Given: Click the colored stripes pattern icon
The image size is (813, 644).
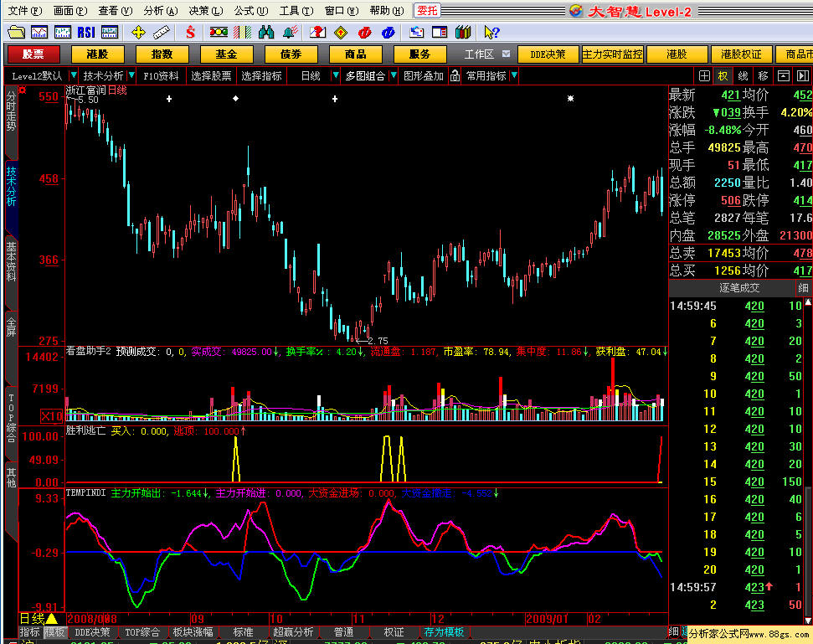Looking at the screenshot, I should [x=242, y=33].
